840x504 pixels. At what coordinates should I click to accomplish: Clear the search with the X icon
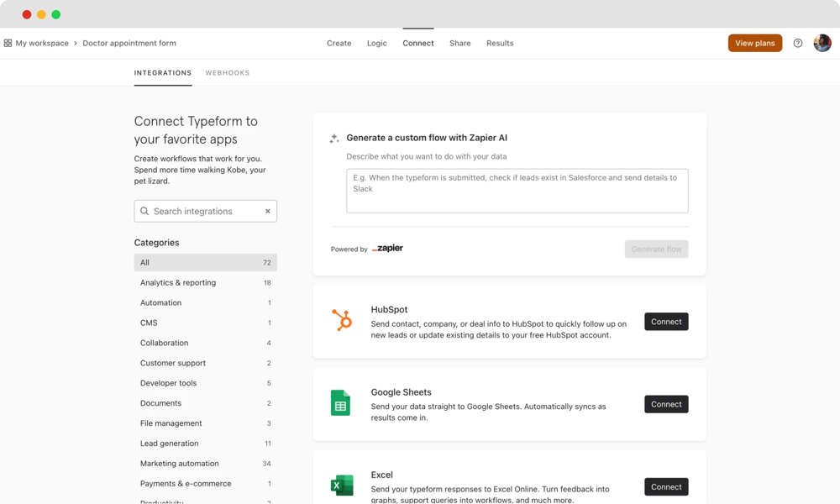point(267,211)
